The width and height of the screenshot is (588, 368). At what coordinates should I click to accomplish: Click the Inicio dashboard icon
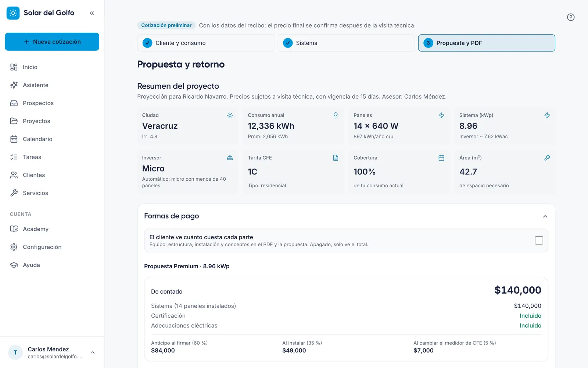coord(14,67)
